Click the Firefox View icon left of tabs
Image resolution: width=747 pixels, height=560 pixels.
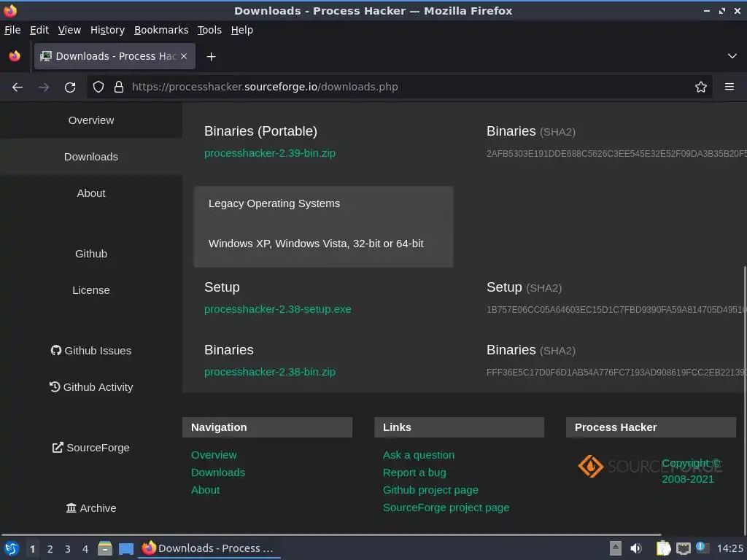tap(15, 56)
